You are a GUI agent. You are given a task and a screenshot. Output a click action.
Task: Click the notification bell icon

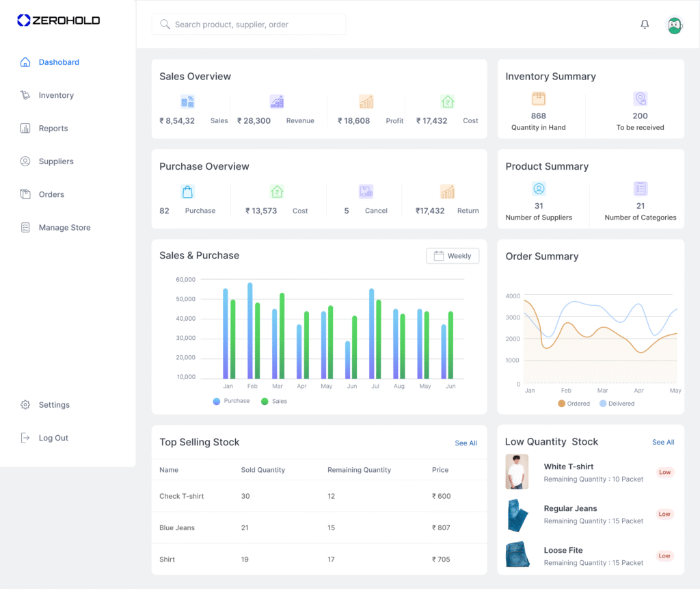(x=645, y=25)
